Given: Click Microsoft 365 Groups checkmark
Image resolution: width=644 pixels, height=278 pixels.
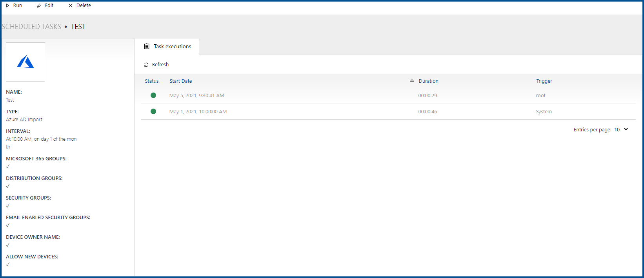Looking at the screenshot, I should tap(8, 167).
